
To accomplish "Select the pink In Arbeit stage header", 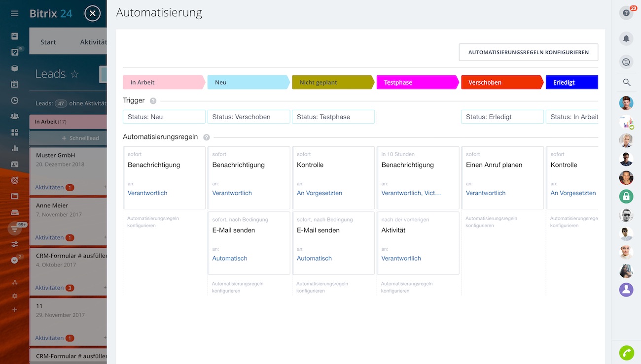I will pyautogui.click(x=164, y=82).
